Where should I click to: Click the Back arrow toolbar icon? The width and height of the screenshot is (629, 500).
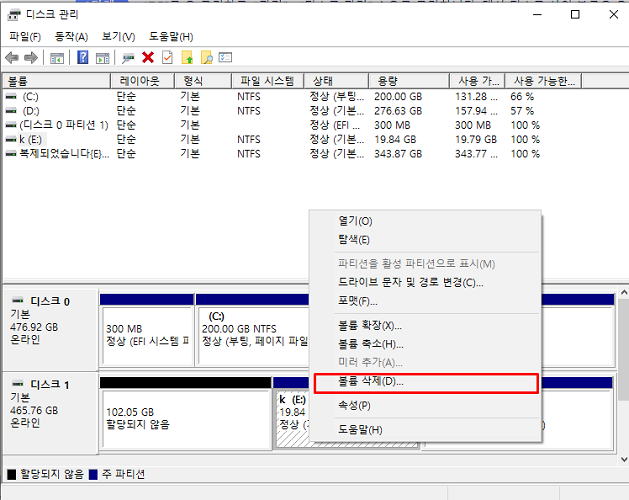12,58
